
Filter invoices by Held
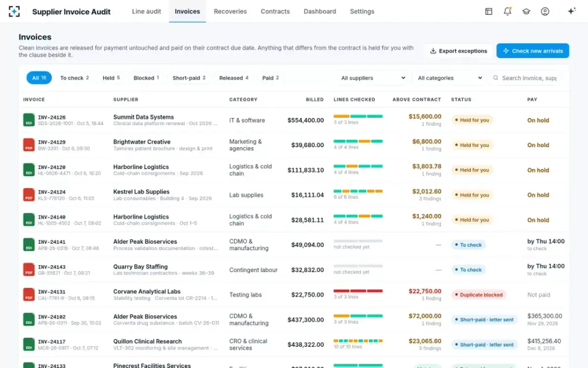click(x=111, y=78)
